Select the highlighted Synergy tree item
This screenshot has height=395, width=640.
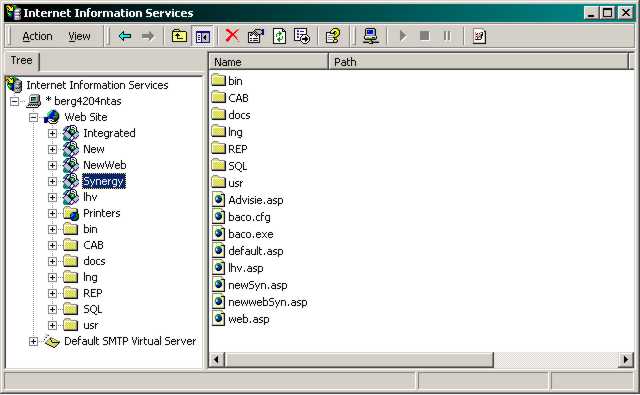tap(104, 181)
